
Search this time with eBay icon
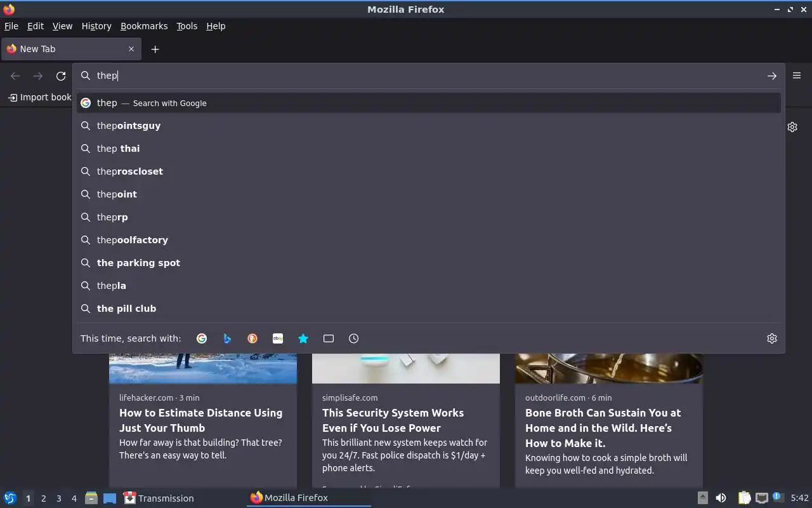pyautogui.click(x=278, y=338)
